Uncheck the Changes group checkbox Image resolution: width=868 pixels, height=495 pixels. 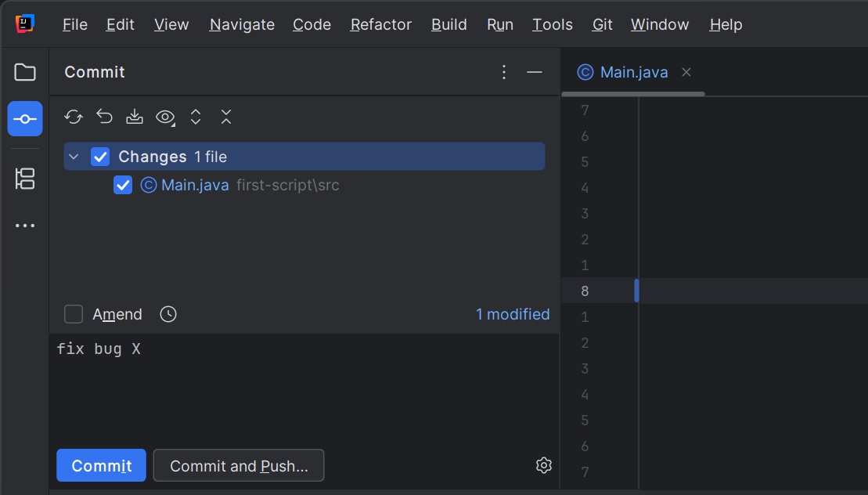pyautogui.click(x=100, y=157)
